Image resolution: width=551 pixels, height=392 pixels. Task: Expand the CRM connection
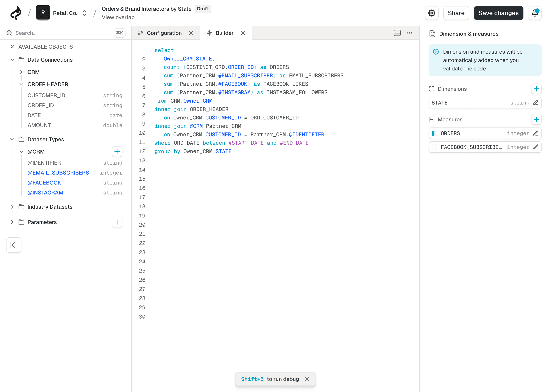pyautogui.click(x=21, y=72)
